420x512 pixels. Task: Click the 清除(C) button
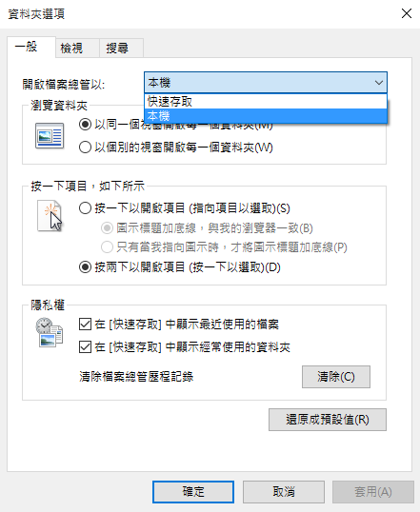(336, 377)
